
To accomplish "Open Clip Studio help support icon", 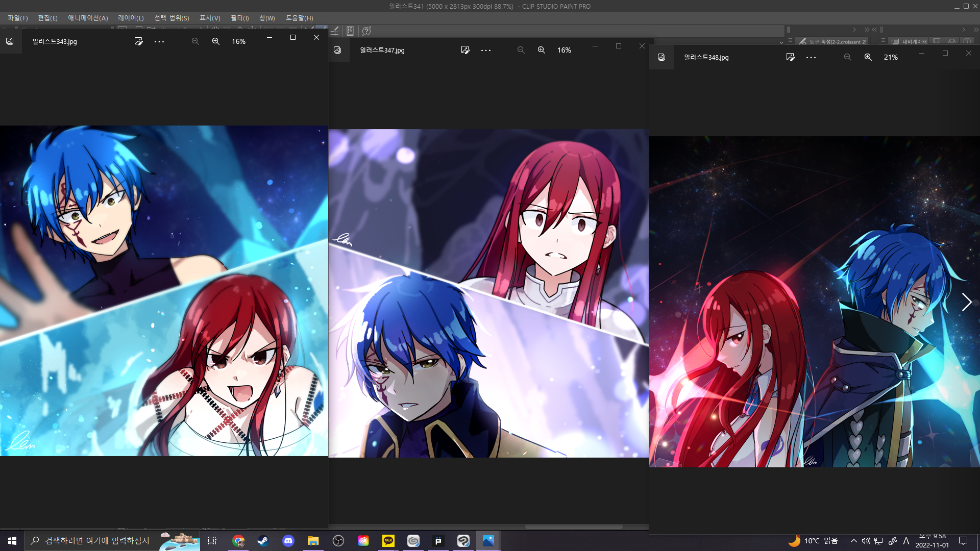I will click(366, 31).
